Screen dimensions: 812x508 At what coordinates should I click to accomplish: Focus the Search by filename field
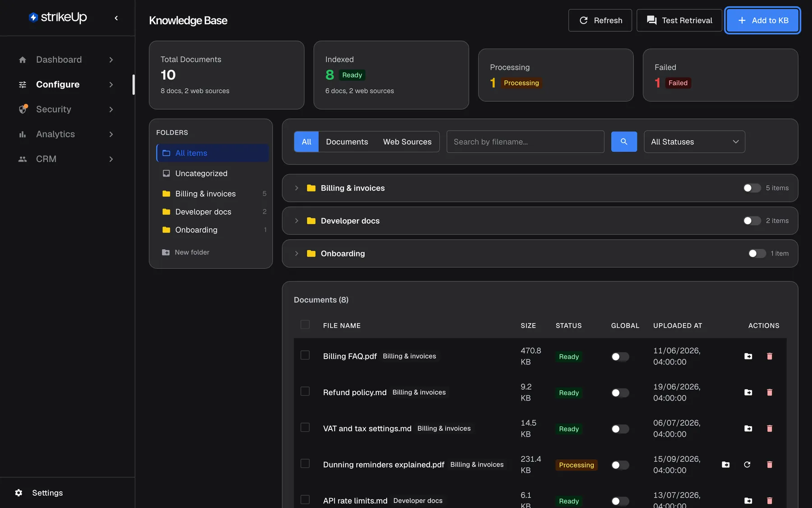525,142
